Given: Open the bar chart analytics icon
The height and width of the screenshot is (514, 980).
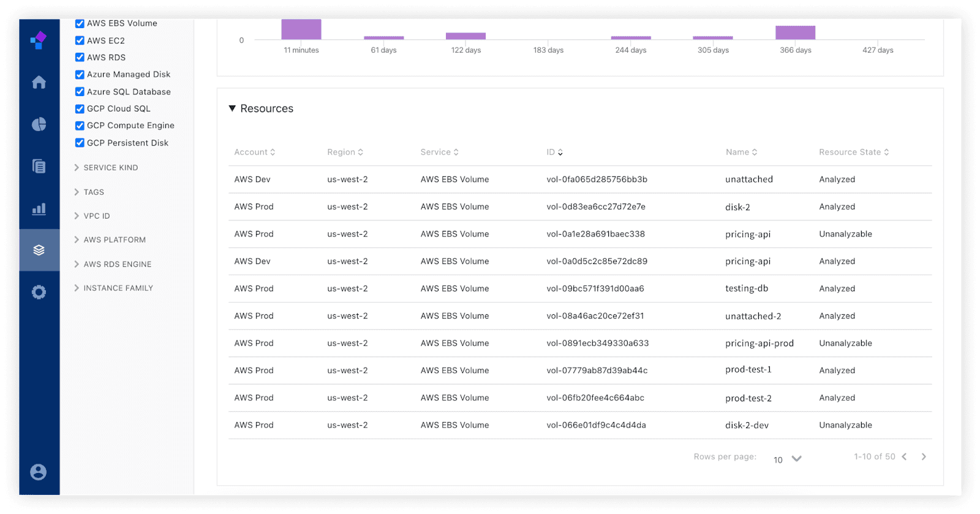Looking at the screenshot, I should [39, 209].
